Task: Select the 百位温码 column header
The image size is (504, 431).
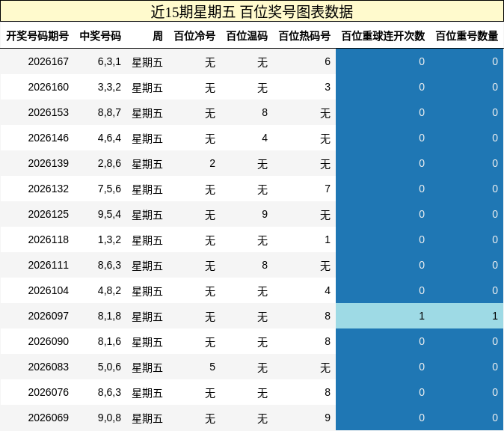Action: (247, 36)
